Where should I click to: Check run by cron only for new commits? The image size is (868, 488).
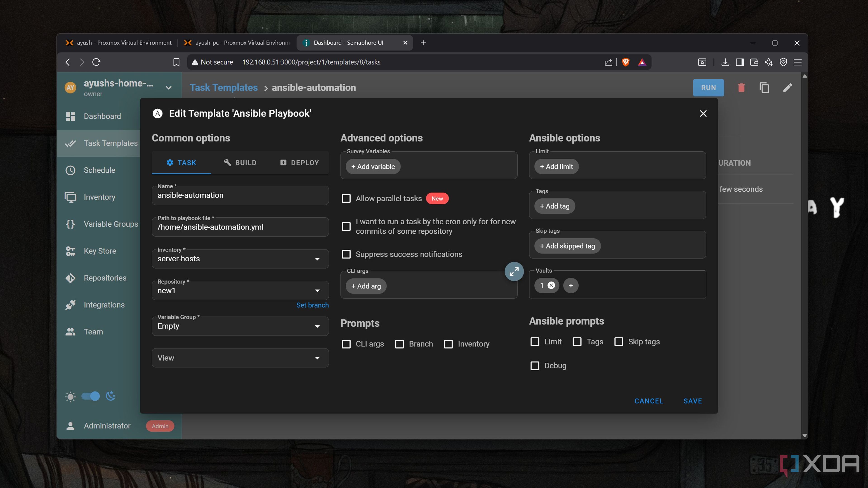click(346, 226)
